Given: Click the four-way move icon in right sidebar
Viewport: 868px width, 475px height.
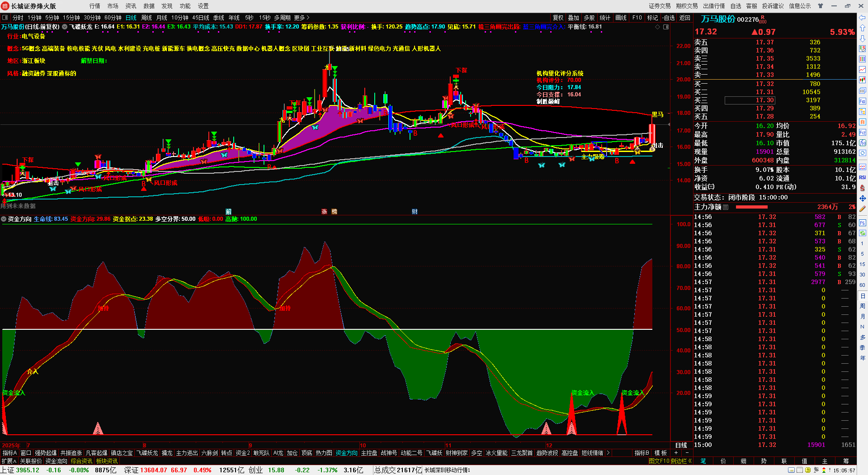Looking at the screenshot, I should click(863, 198).
